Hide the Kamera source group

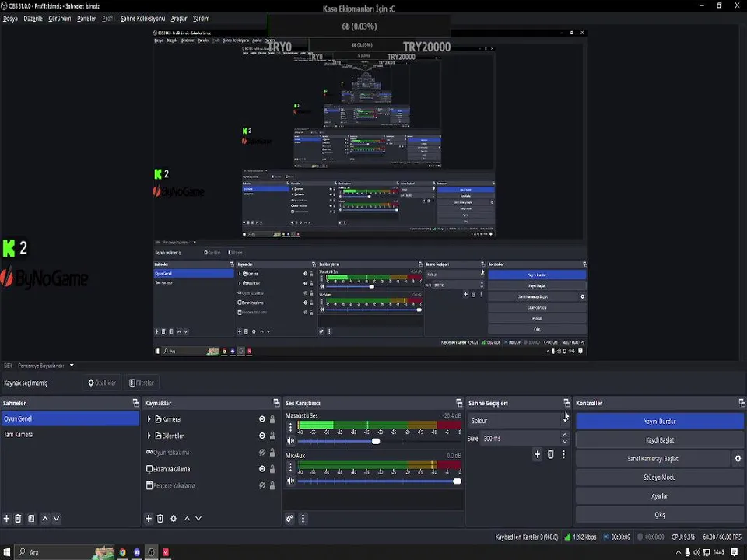(262, 419)
